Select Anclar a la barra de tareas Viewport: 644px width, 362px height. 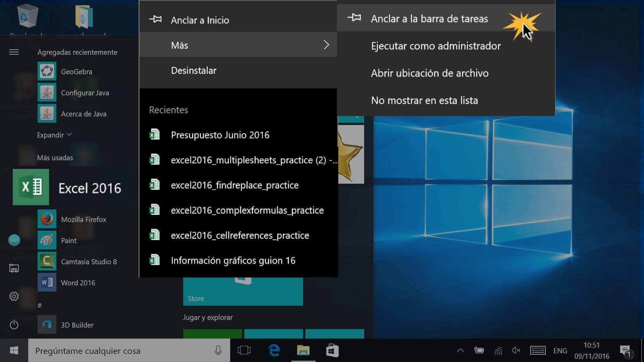click(446, 18)
